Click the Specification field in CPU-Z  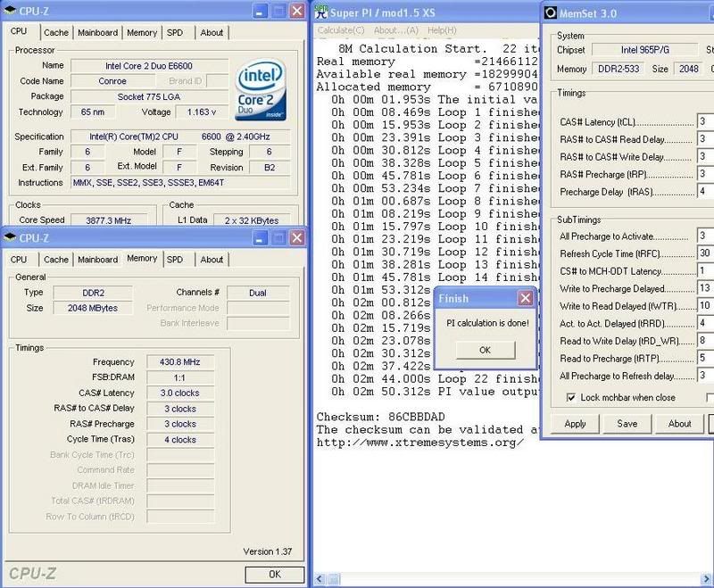pyautogui.click(x=180, y=137)
